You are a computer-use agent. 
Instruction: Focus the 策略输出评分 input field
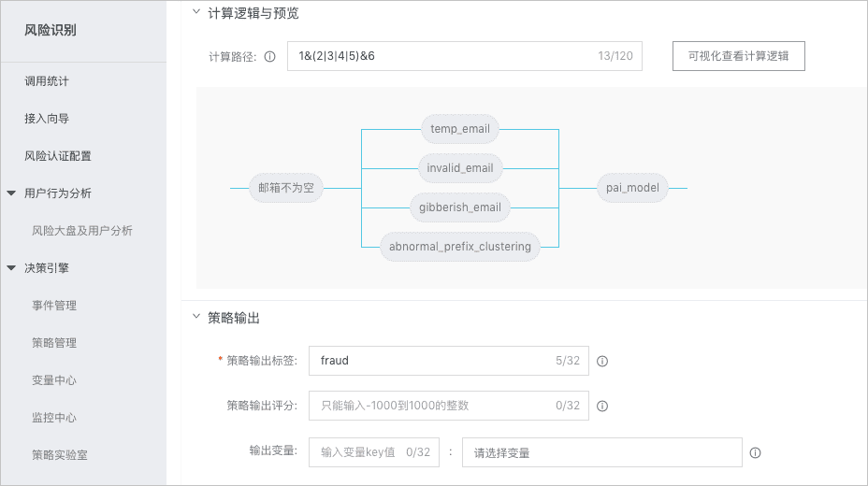pyautogui.click(x=448, y=406)
